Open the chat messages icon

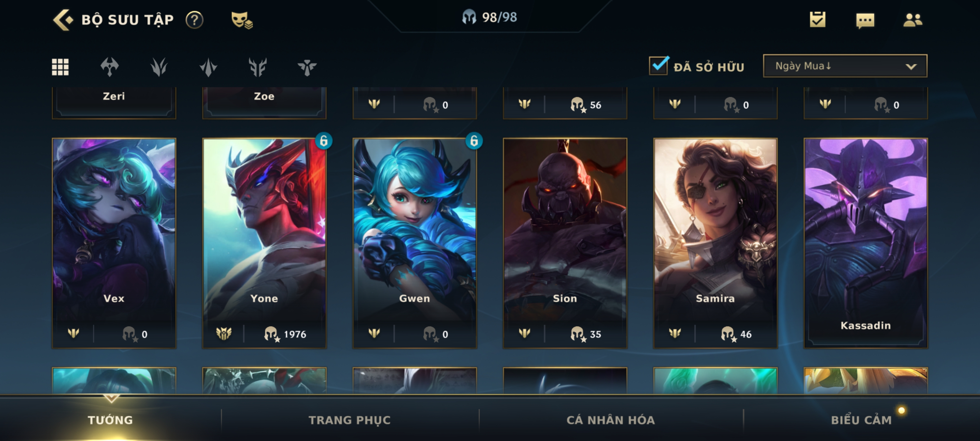point(865,20)
